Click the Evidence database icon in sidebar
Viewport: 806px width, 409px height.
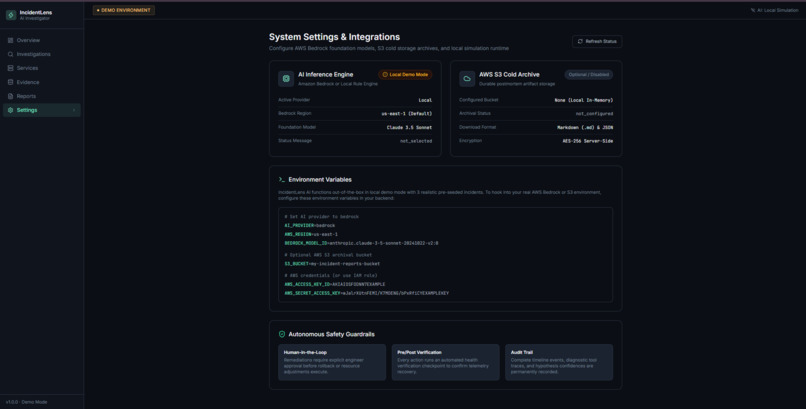pyautogui.click(x=10, y=82)
